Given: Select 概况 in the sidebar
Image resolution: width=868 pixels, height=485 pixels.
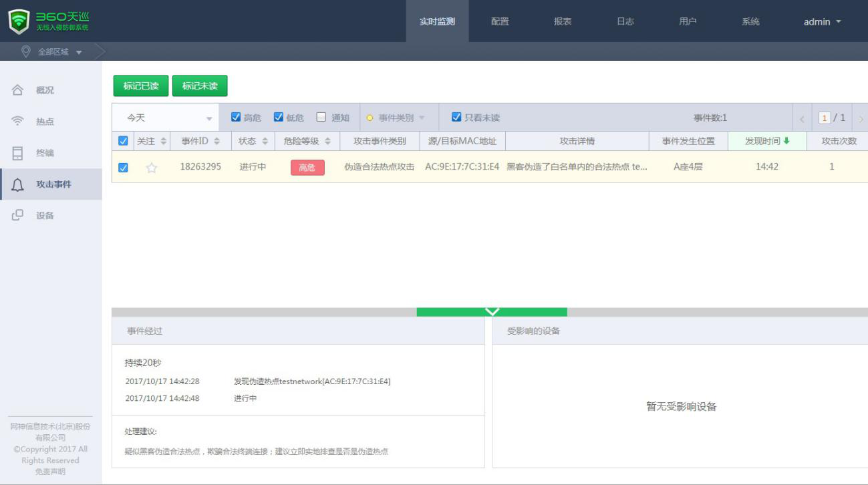Looking at the screenshot, I should point(51,90).
